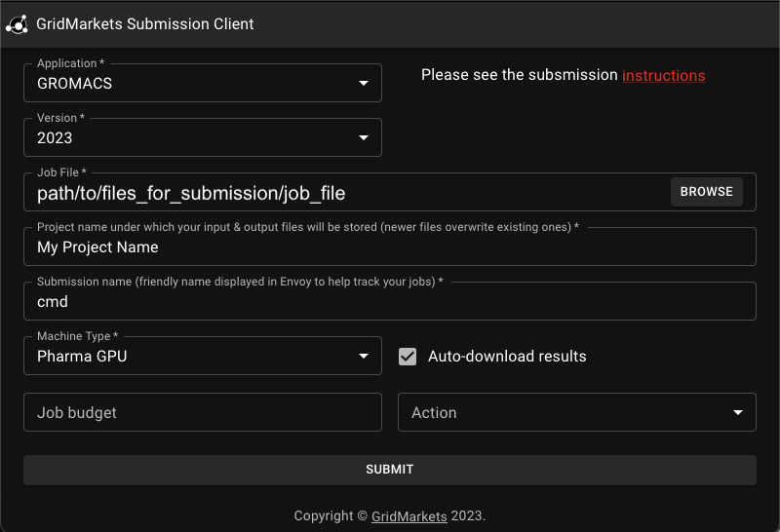Click the GridMarkets logo icon in title bar
This screenshot has width=780, height=532.
pyautogui.click(x=17, y=24)
